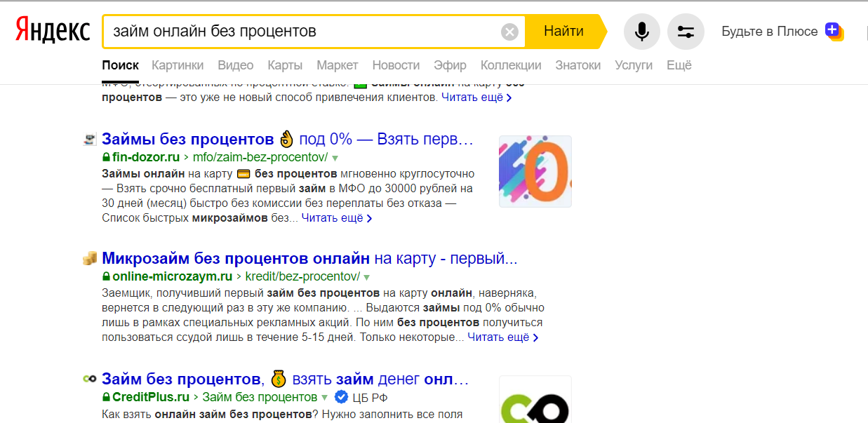Viewport: 868px width, 423px height.
Task: Click the colorful 0 thumbnail of fin-dozor result
Action: pyautogui.click(x=535, y=171)
